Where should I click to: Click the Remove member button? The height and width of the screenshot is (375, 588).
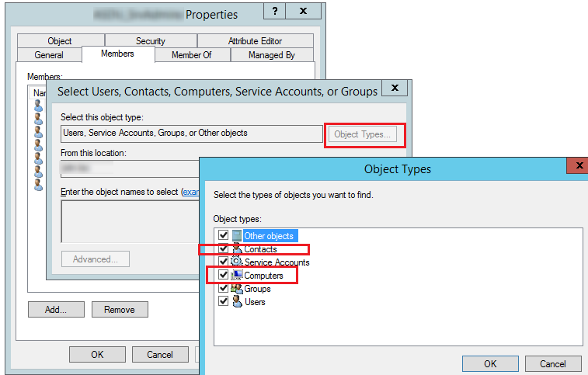pyautogui.click(x=120, y=309)
